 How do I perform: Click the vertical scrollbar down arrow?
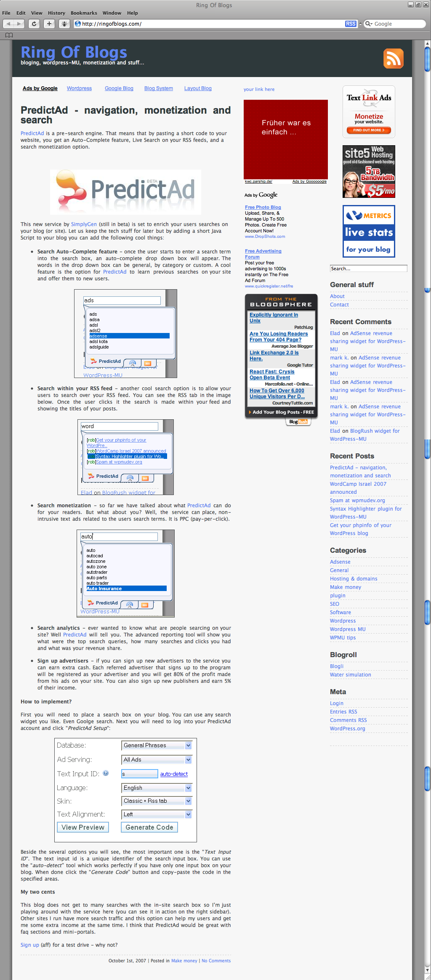427,970
